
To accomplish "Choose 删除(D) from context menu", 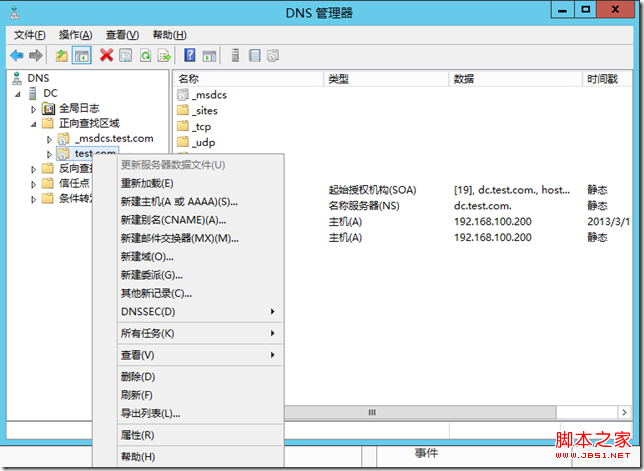I will 200,377.
